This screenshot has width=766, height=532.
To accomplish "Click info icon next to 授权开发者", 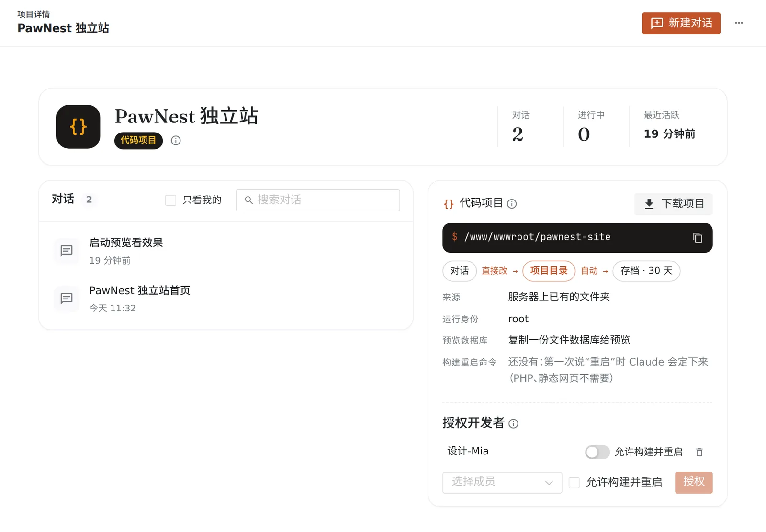I will (513, 423).
